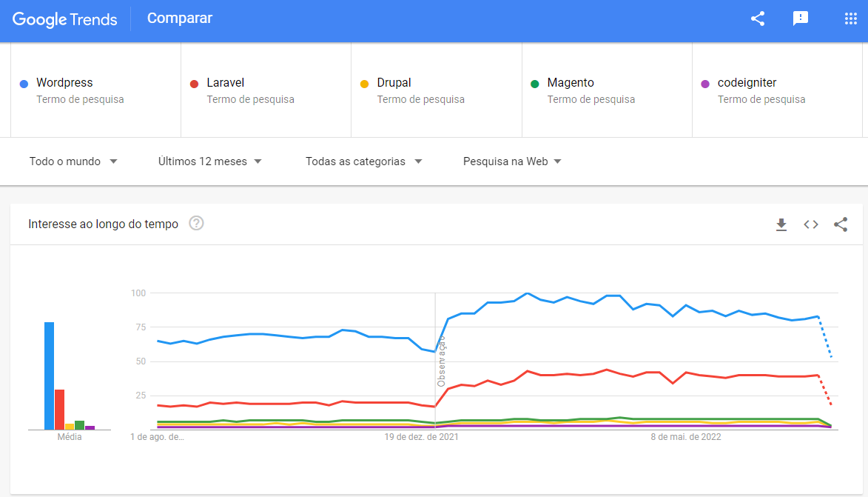Share the interest over time chart
Image resolution: width=868 pixels, height=497 pixels.
(x=841, y=224)
